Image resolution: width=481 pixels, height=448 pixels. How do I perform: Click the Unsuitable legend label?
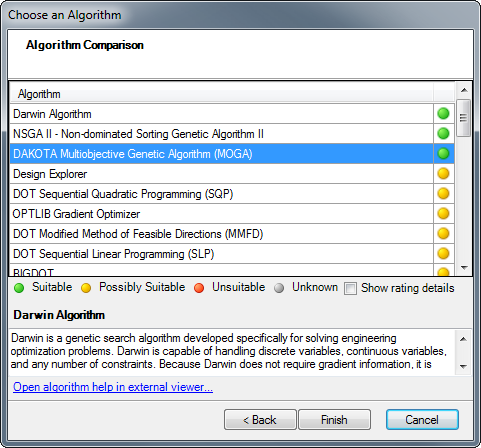[x=239, y=287]
